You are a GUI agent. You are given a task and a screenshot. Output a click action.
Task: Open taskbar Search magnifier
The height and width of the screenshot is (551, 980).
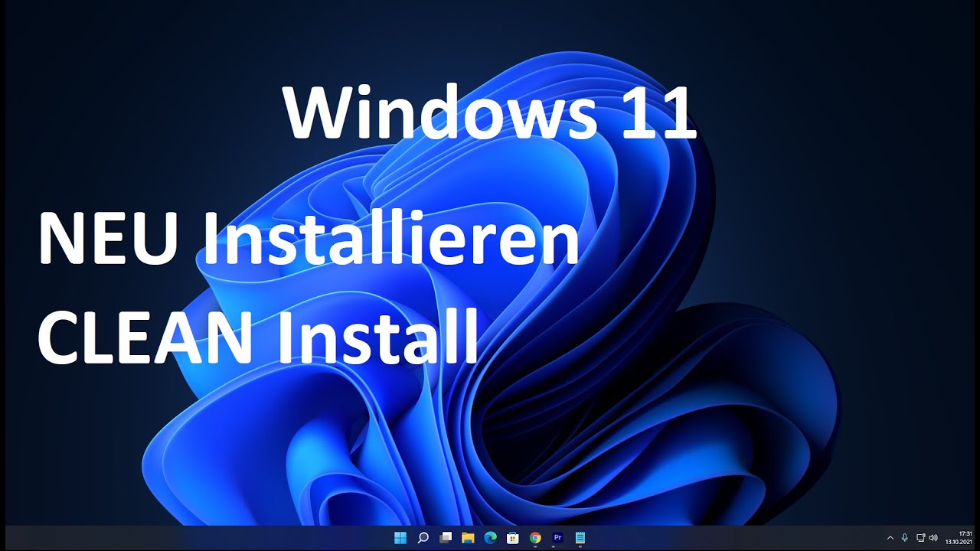tap(423, 538)
